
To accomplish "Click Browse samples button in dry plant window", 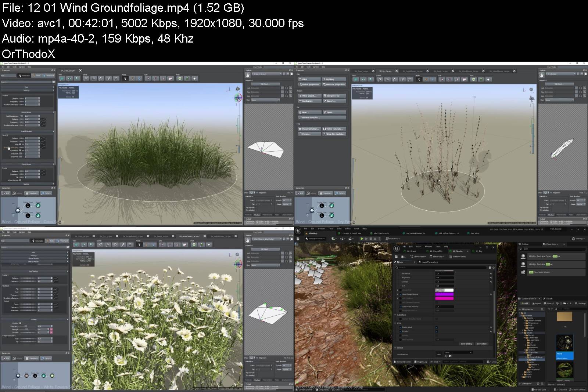I will [322, 117].
